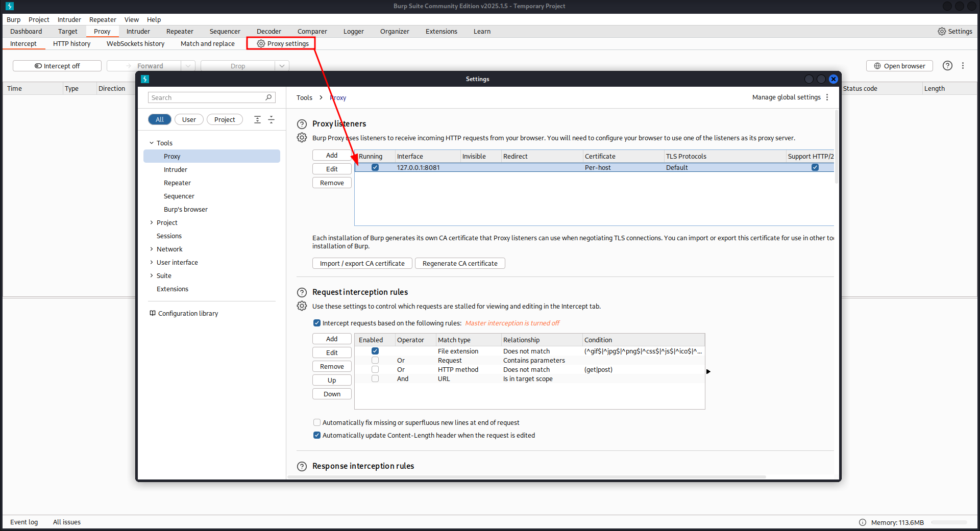
Task: Click expander arrow beside interception rules table
Action: [708, 371]
